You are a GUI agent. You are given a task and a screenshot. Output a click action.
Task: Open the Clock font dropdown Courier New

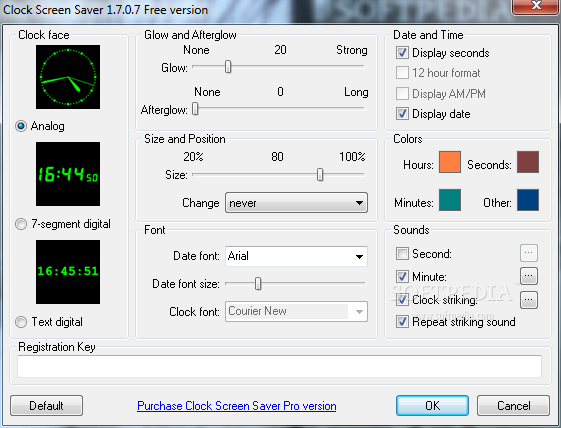[296, 311]
